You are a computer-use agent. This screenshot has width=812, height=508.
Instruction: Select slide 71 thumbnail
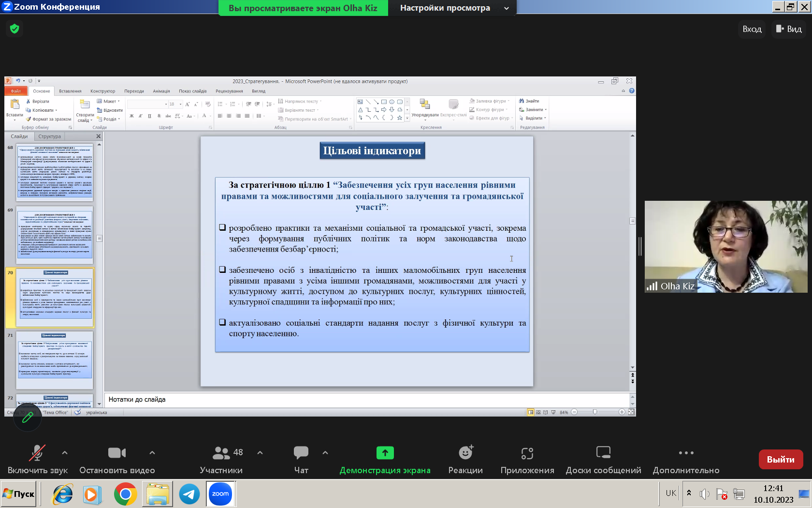pyautogui.click(x=55, y=360)
